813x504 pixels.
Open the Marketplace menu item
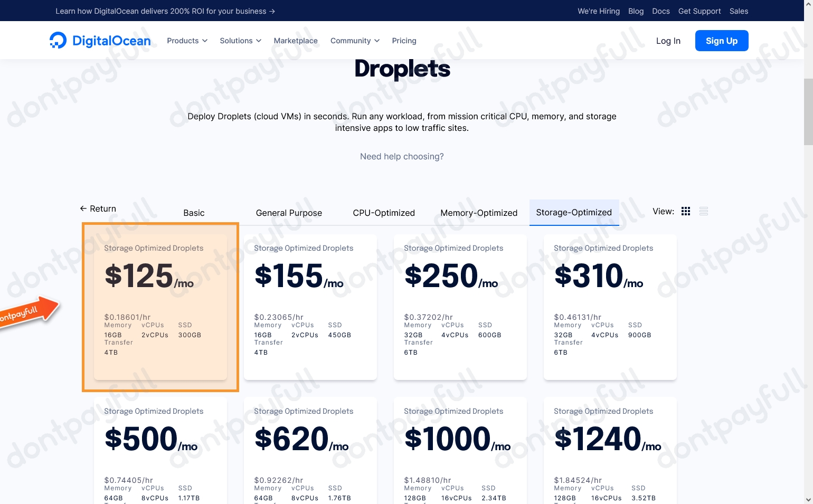pyautogui.click(x=295, y=41)
